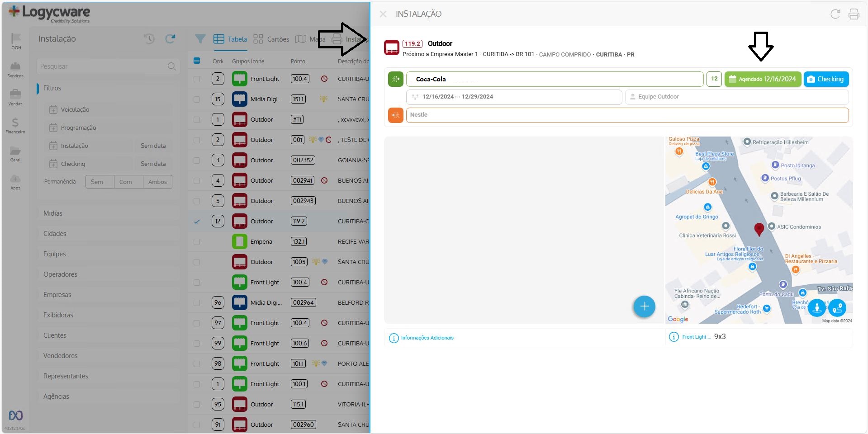868x434 pixels.
Task: Click the Agendado 12/16/2024 button
Action: click(763, 79)
